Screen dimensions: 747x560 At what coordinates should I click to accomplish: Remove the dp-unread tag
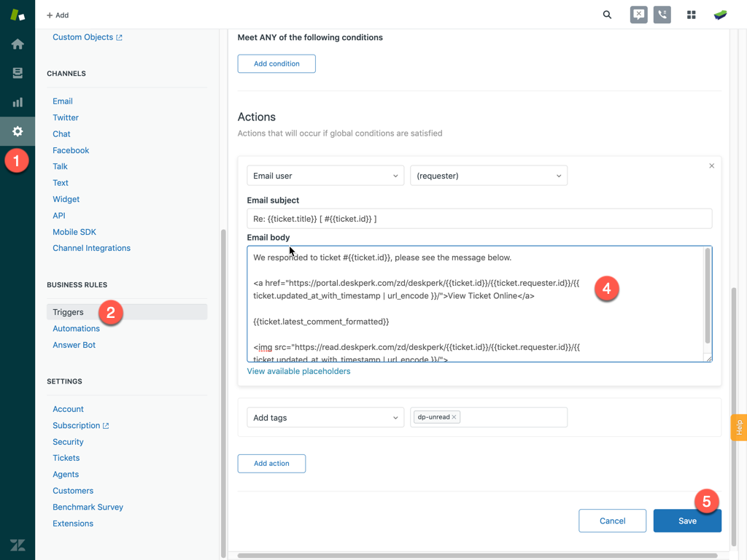coord(454,417)
